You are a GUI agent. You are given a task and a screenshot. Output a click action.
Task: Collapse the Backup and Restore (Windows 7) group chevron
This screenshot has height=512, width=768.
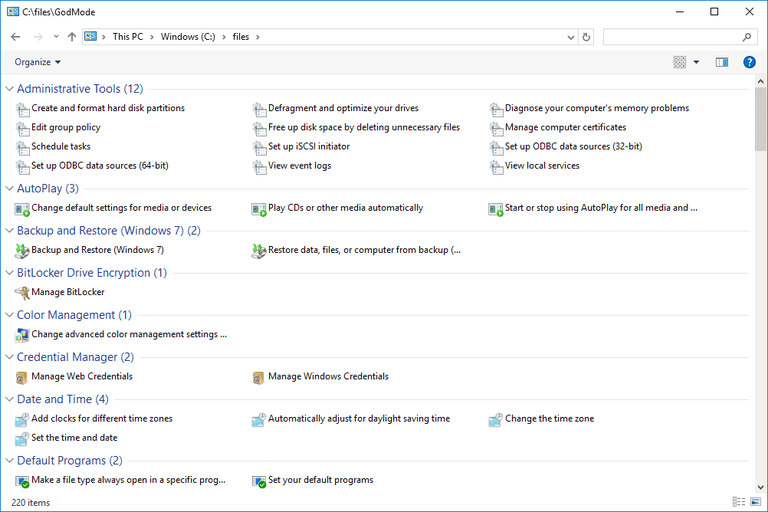tap(9, 231)
